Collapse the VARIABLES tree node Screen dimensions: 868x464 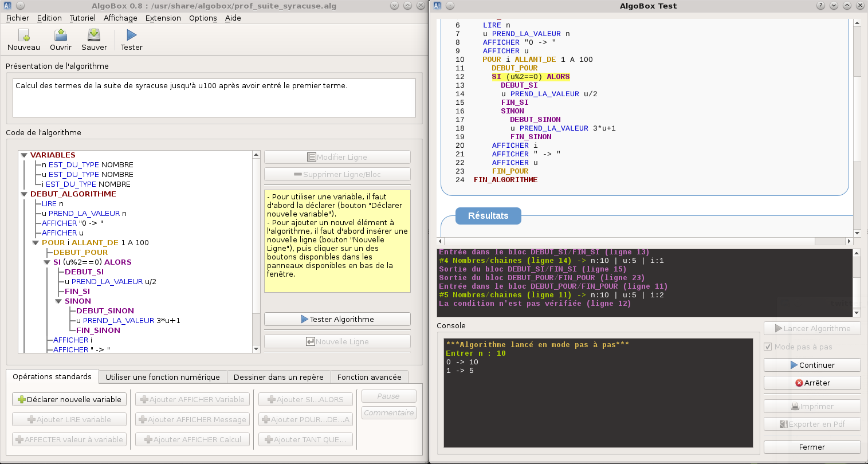24,155
